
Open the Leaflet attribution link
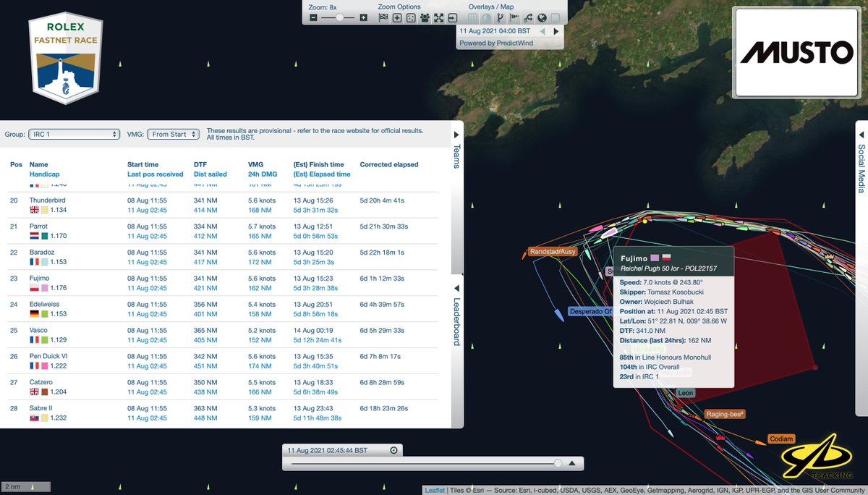pos(435,490)
